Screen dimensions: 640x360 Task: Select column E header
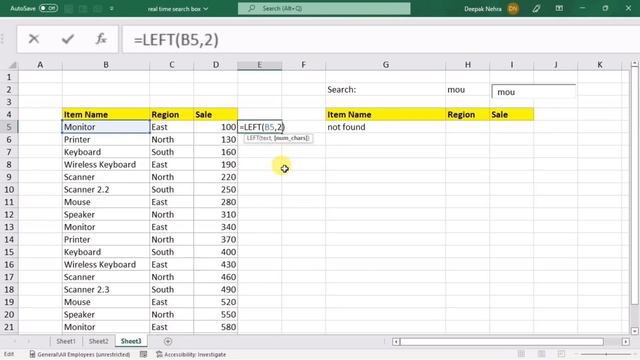pyautogui.click(x=259, y=65)
